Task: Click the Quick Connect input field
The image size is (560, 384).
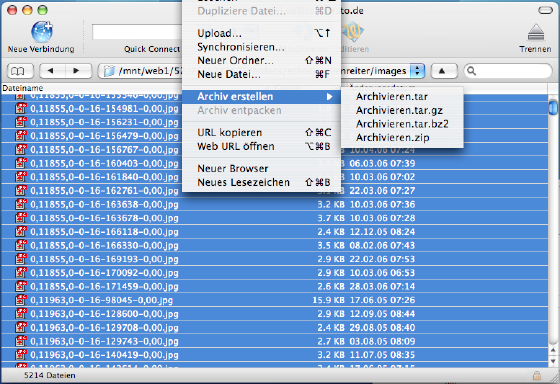Action: coord(137,32)
